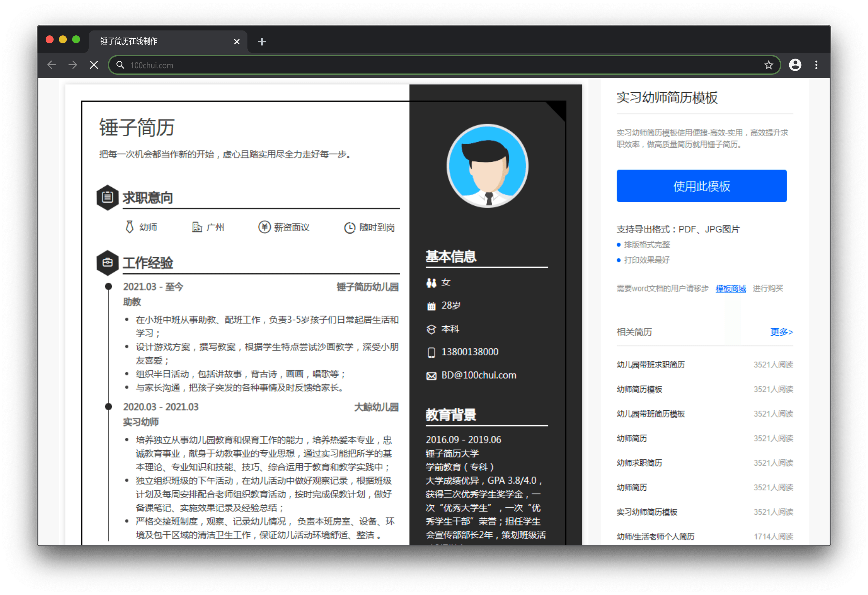Open the browser three-dot menu

coord(816,65)
